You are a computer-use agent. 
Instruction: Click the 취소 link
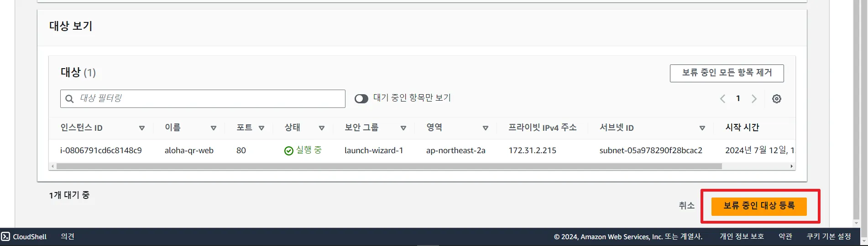686,206
